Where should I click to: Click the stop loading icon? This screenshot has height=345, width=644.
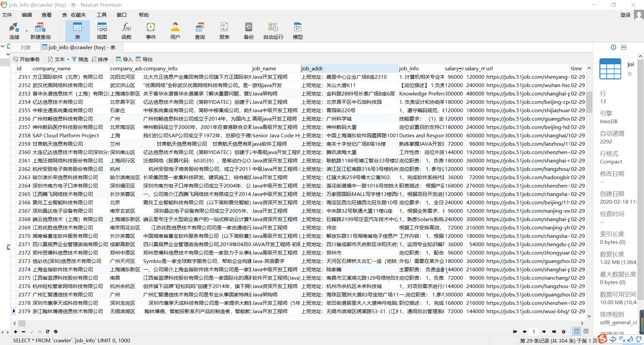pyautogui.click(x=56, y=332)
